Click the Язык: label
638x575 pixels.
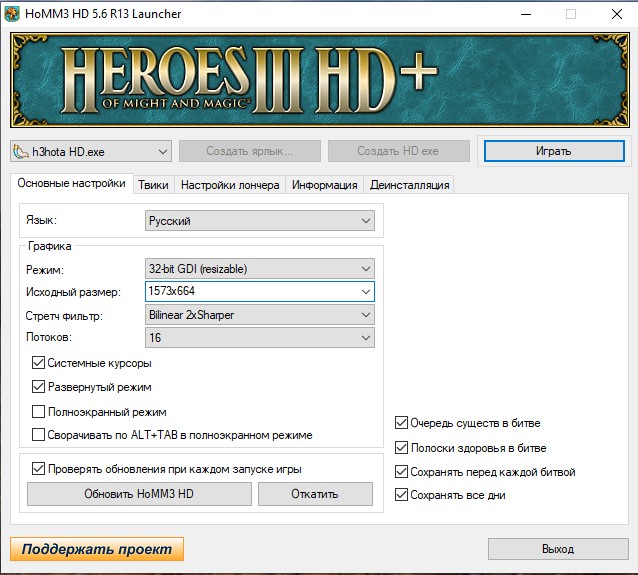click(41, 220)
